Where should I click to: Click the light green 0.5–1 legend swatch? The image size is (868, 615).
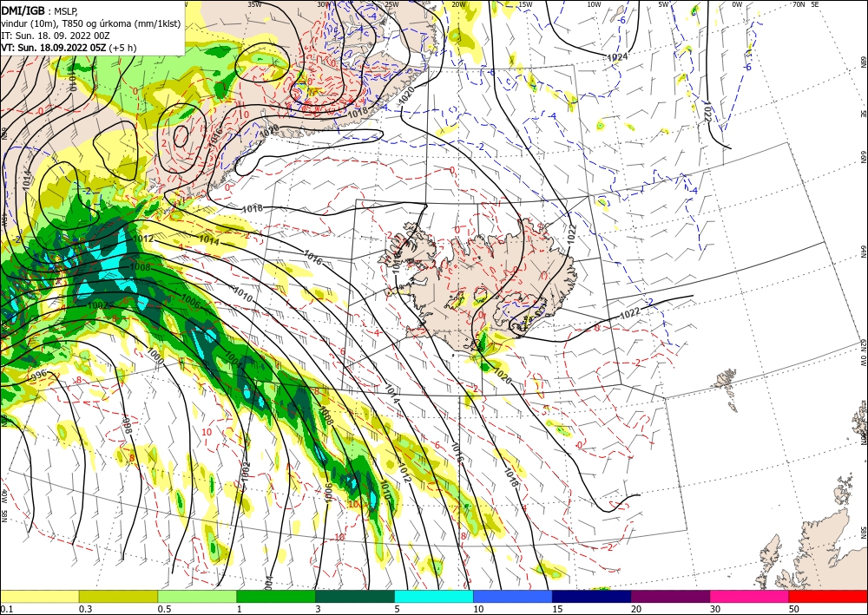197,596
